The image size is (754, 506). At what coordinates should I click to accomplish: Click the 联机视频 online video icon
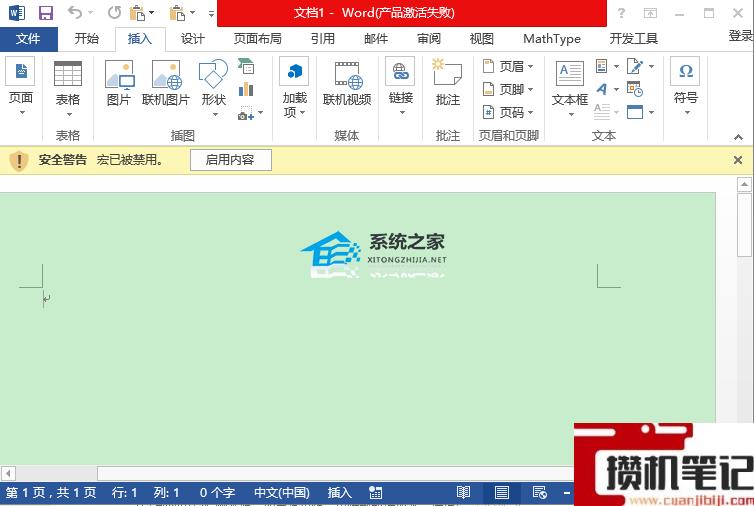[347, 83]
